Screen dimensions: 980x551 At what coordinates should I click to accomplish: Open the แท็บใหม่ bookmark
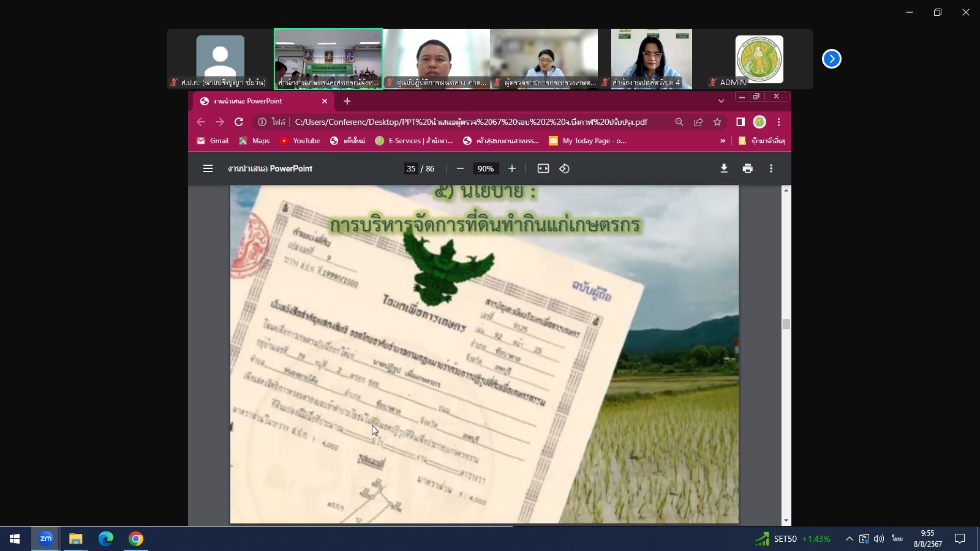pyautogui.click(x=347, y=141)
